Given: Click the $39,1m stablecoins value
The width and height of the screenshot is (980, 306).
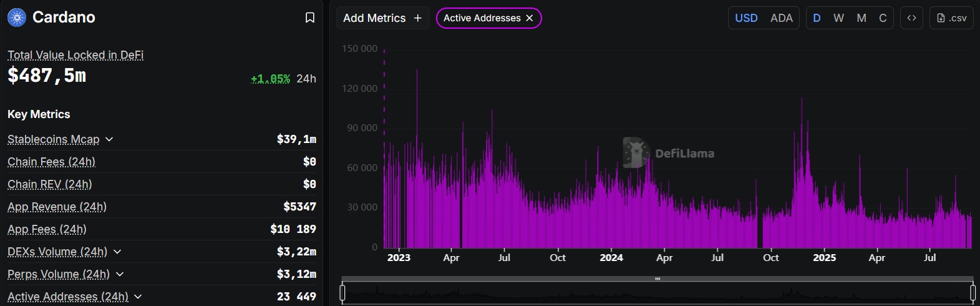Looking at the screenshot, I should (x=296, y=139).
